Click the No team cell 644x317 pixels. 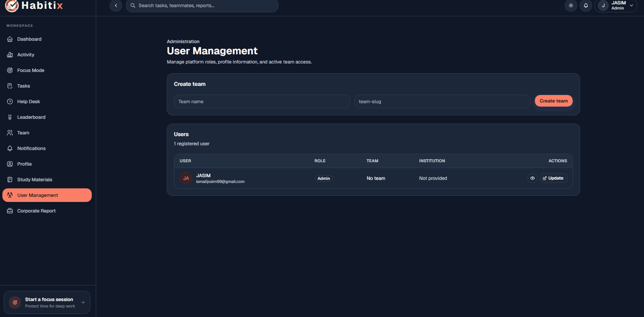(376, 178)
